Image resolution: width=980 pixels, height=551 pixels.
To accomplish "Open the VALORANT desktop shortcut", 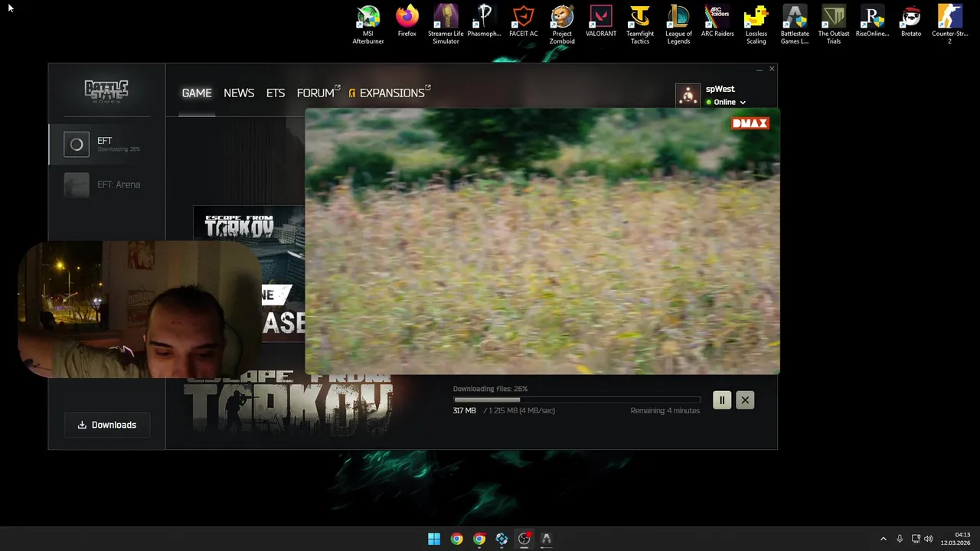I will tap(601, 21).
